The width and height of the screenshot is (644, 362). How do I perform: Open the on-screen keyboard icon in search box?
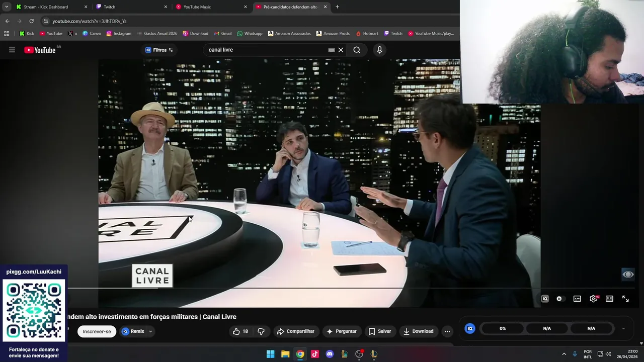click(x=332, y=50)
